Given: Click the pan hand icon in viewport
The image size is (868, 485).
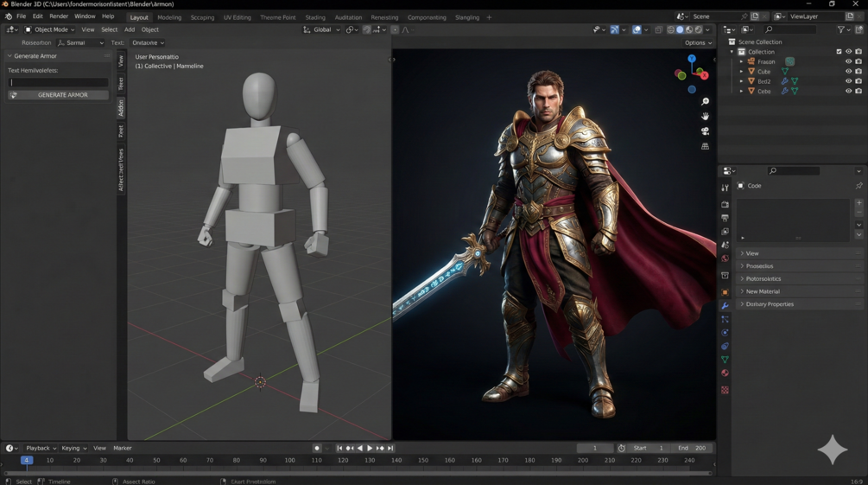Looking at the screenshot, I should (x=705, y=117).
